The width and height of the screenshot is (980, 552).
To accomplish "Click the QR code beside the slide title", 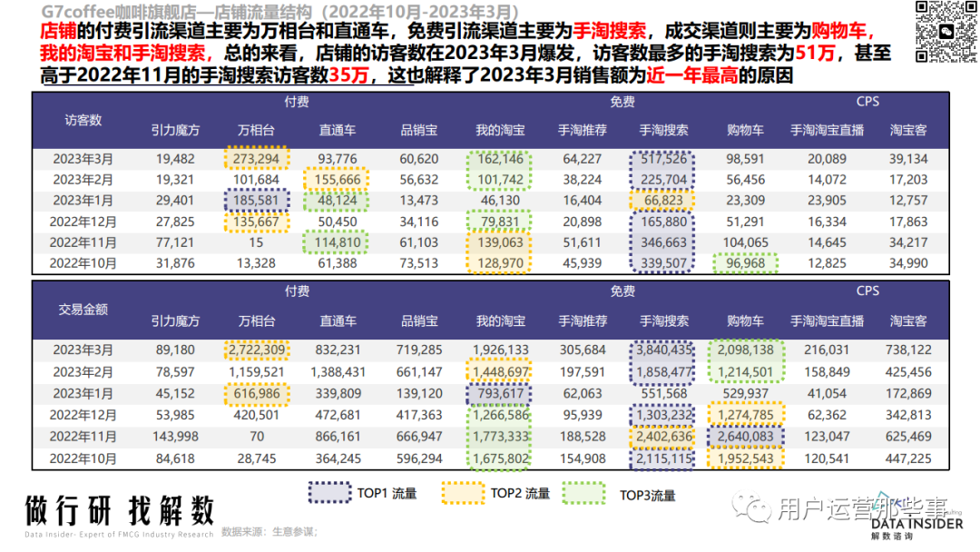I will point(946,31).
